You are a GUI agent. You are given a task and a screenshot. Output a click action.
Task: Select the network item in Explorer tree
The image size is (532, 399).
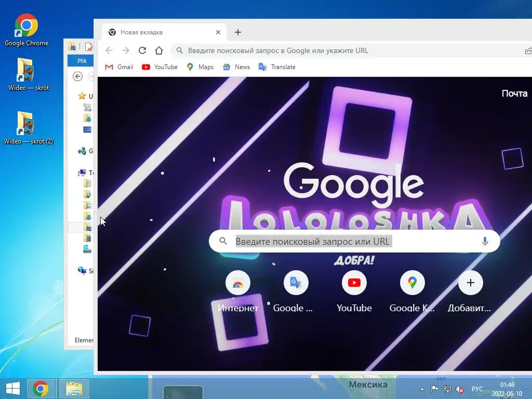pyautogui.click(x=82, y=270)
